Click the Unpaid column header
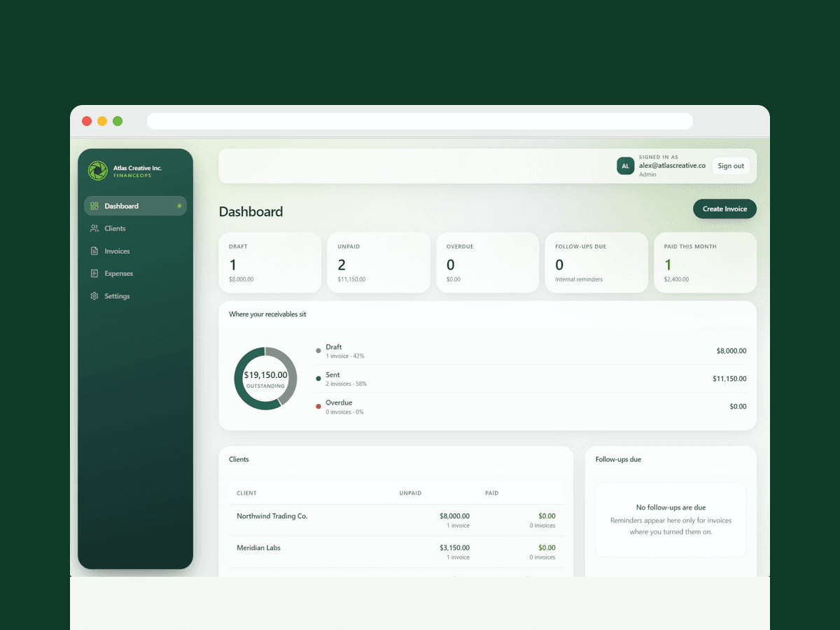 (410, 493)
